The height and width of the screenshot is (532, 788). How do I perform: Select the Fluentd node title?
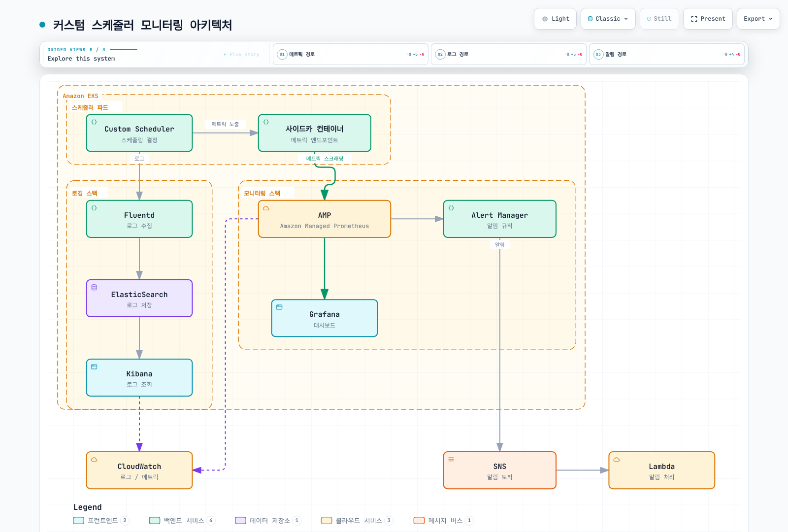(139, 215)
